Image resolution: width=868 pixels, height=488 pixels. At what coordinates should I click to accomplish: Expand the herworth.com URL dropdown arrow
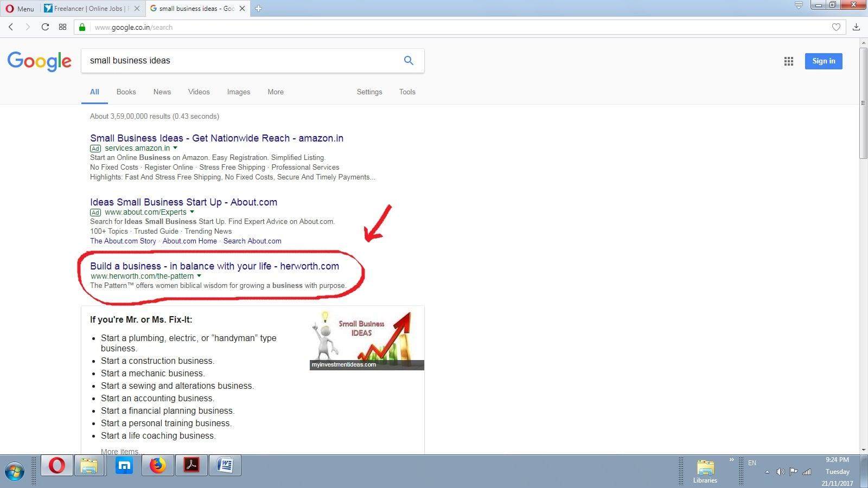tap(199, 276)
